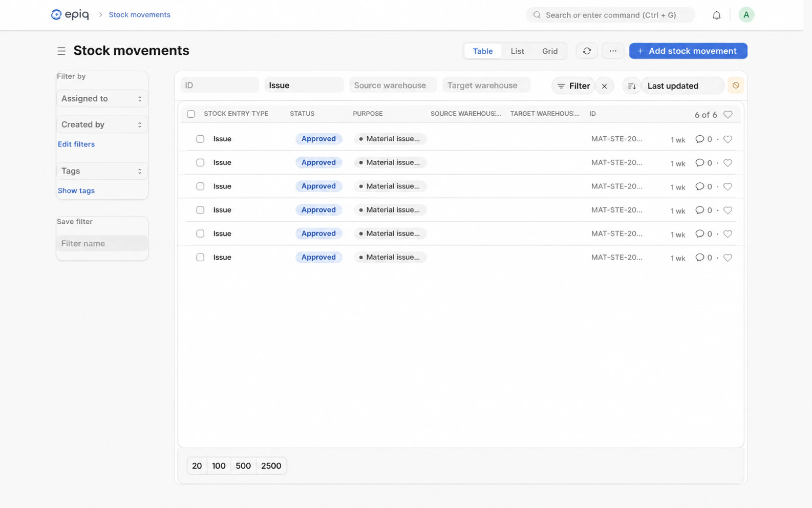This screenshot has height=508, width=812.
Task: Click Add stock movement button
Action: click(688, 51)
